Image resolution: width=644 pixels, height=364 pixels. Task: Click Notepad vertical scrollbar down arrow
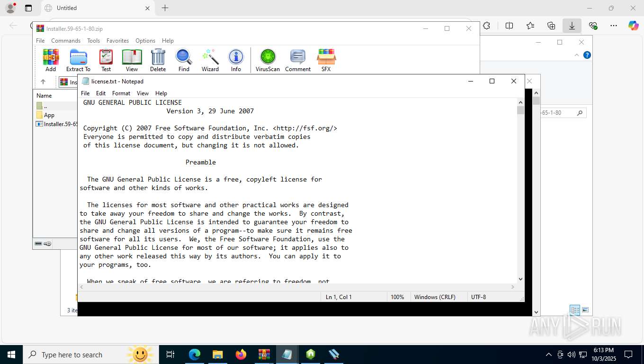pos(520,279)
